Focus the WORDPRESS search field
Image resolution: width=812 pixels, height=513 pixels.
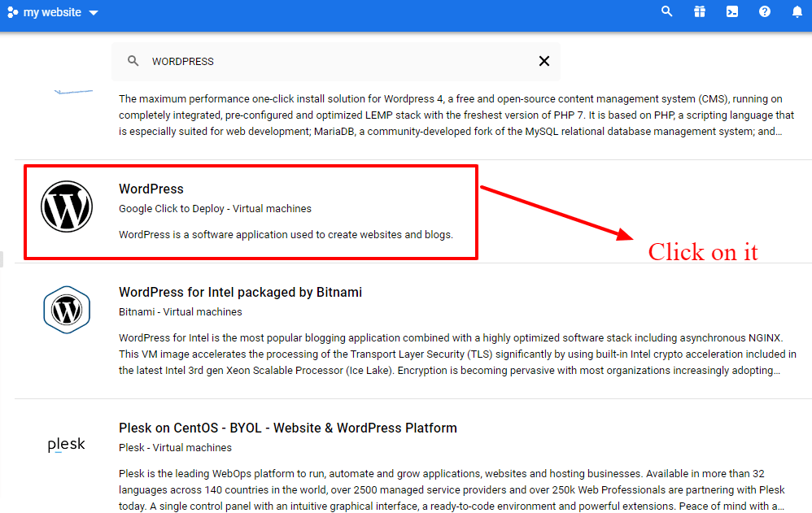[x=337, y=62]
